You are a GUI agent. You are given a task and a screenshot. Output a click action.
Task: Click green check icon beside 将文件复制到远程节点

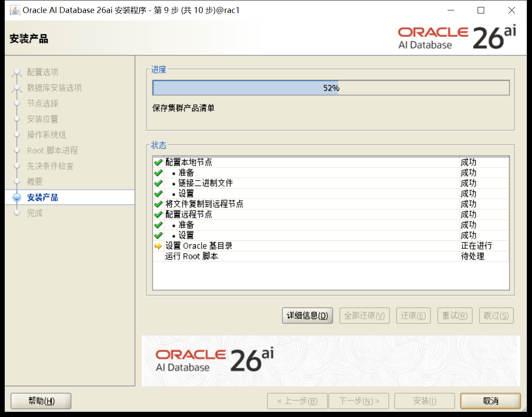[x=158, y=204]
